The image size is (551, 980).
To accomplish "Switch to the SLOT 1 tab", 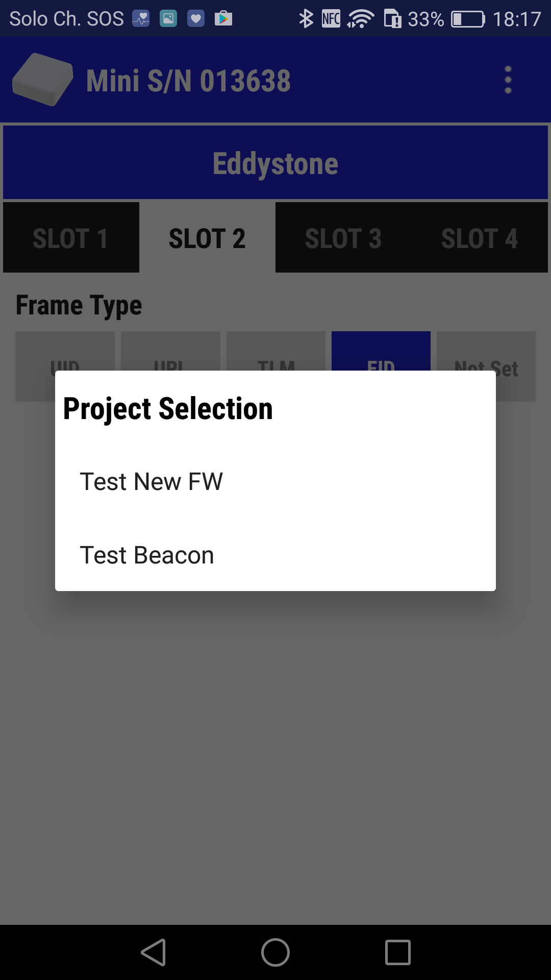I will 71,237.
